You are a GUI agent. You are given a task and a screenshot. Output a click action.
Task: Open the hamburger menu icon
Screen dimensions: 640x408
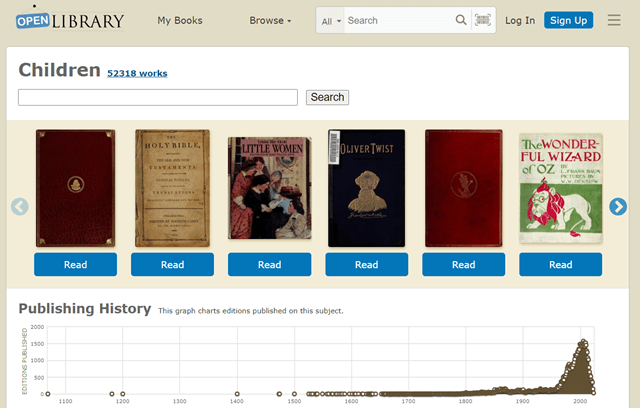(614, 20)
